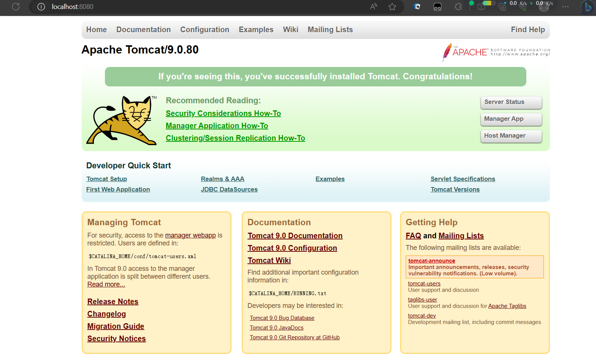Screen dimensions: 596x364
Task: Reload the page with the refresh icon
Action: [16, 7]
